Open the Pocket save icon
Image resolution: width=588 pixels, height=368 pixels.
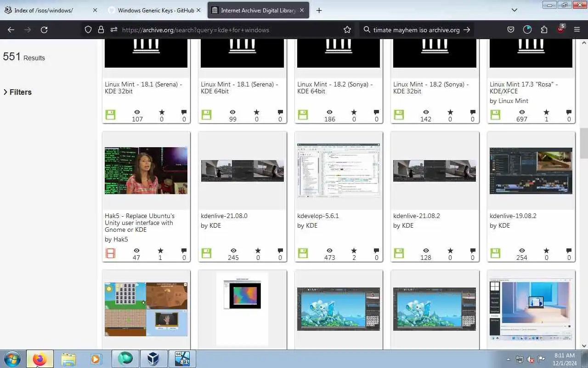tap(511, 29)
